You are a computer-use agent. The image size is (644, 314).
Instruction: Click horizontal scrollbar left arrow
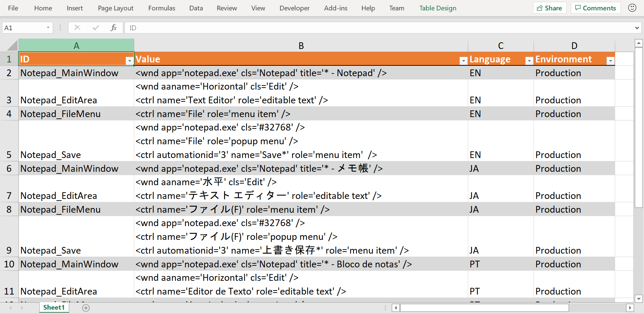click(396, 308)
